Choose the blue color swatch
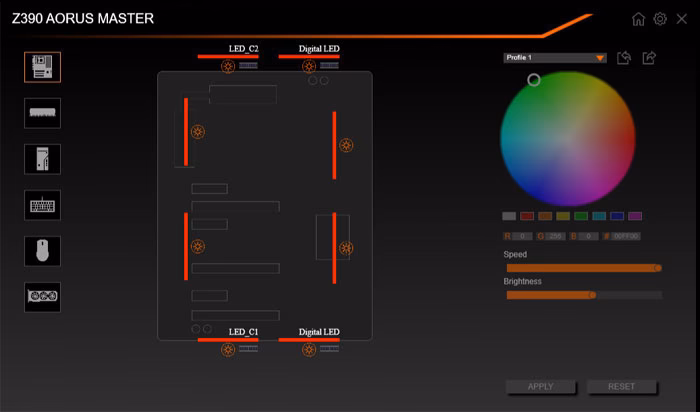 click(617, 216)
